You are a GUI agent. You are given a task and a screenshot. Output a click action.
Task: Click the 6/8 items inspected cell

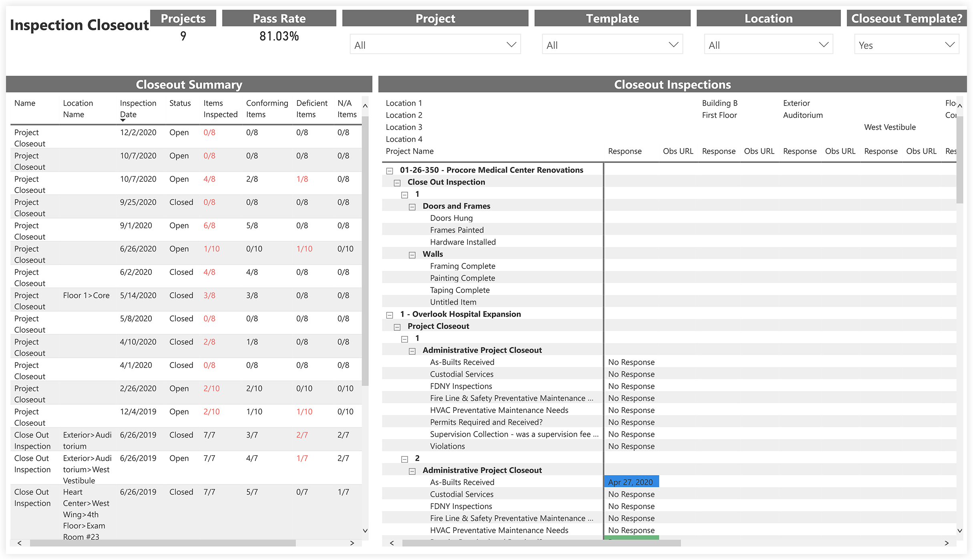(209, 225)
